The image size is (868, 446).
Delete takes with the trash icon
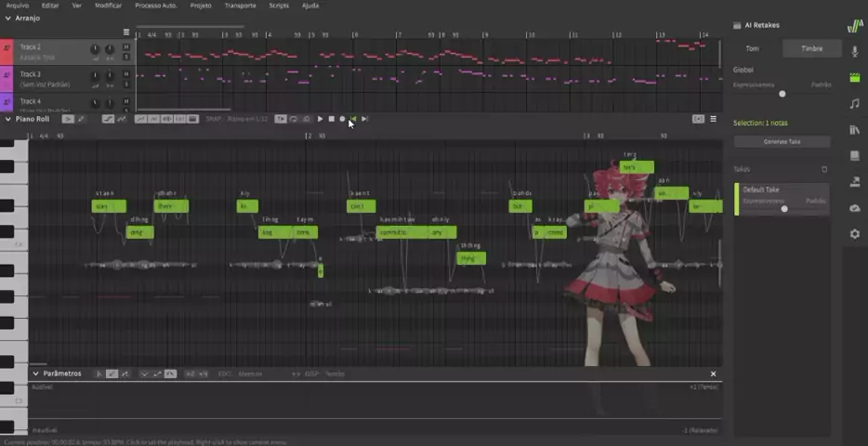824,169
